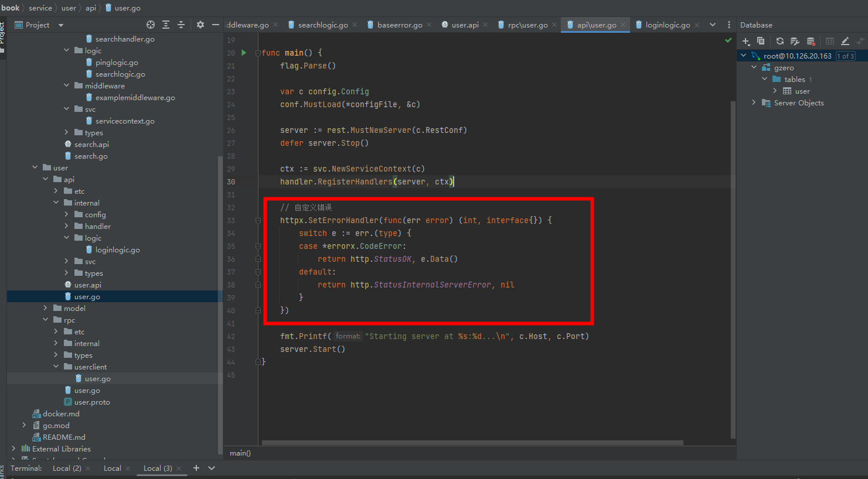Click the green inspection checkmark

click(728, 40)
